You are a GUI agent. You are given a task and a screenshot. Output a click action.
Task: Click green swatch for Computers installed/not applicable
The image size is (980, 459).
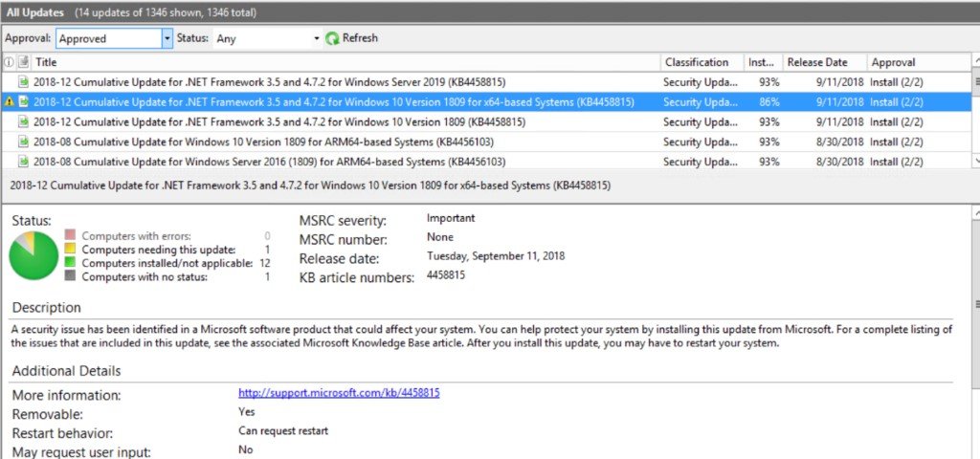click(x=70, y=262)
